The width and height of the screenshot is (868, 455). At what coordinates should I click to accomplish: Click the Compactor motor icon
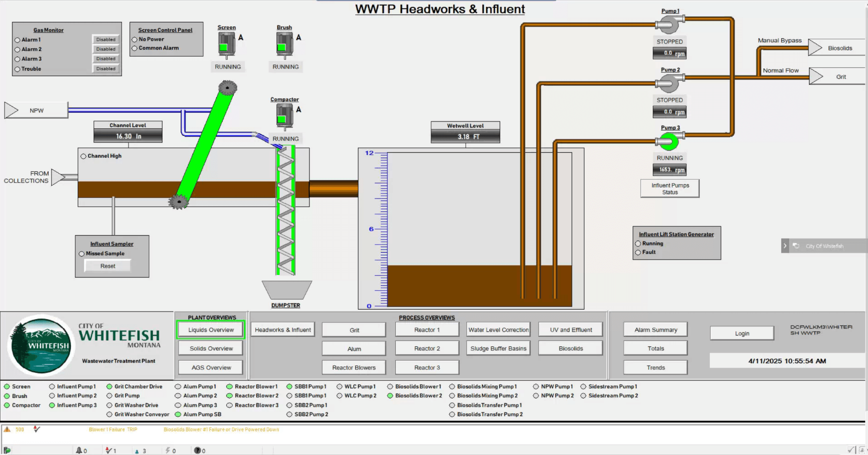click(284, 117)
